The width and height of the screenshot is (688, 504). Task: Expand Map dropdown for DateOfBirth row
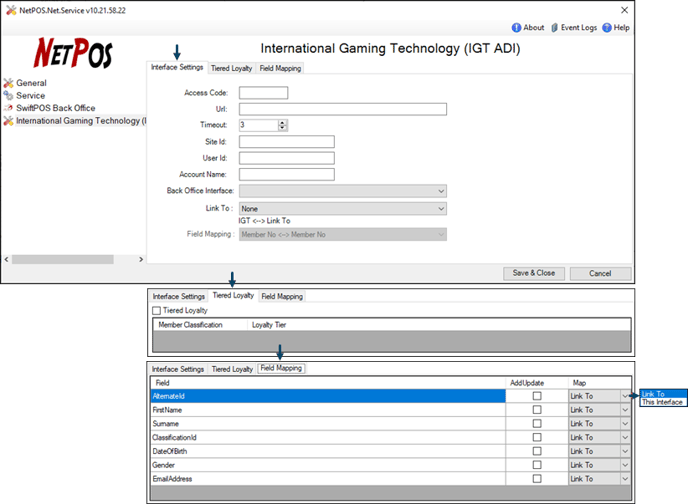(x=625, y=451)
